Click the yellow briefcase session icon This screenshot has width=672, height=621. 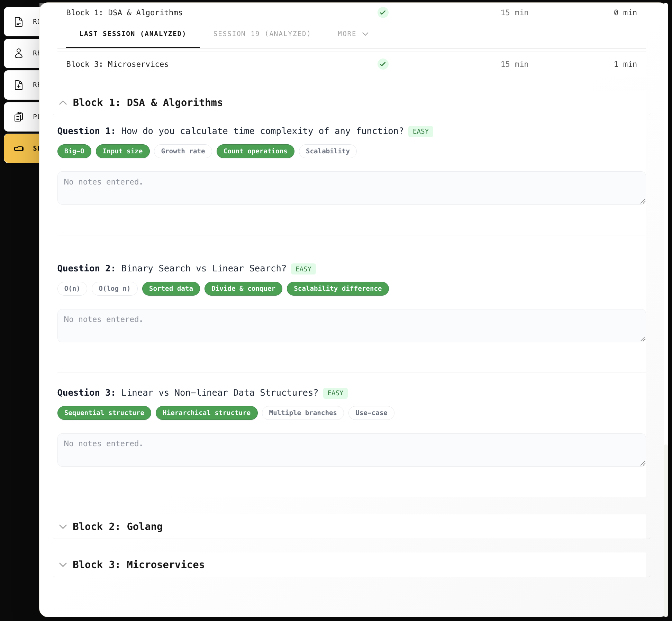click(19, 148)
